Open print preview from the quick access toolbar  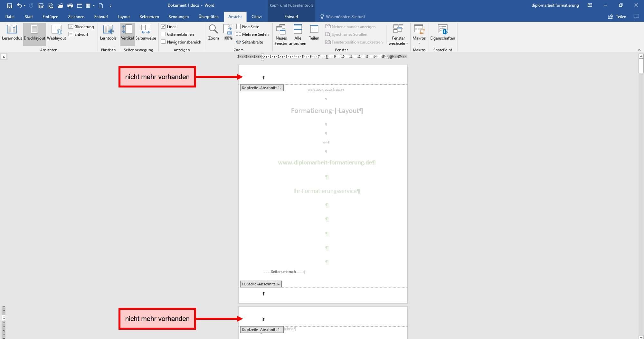pyautogui.click(x=51, y=5)
